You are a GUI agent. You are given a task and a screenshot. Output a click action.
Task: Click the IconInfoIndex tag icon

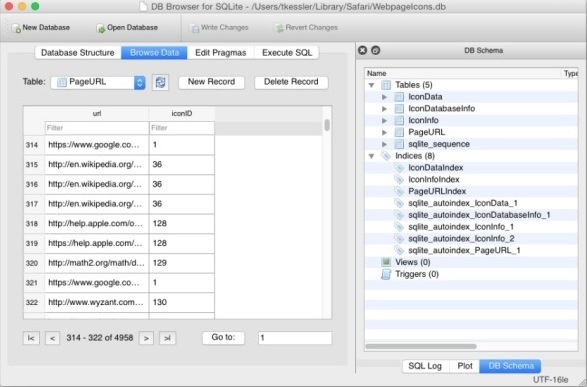(399, 180)
